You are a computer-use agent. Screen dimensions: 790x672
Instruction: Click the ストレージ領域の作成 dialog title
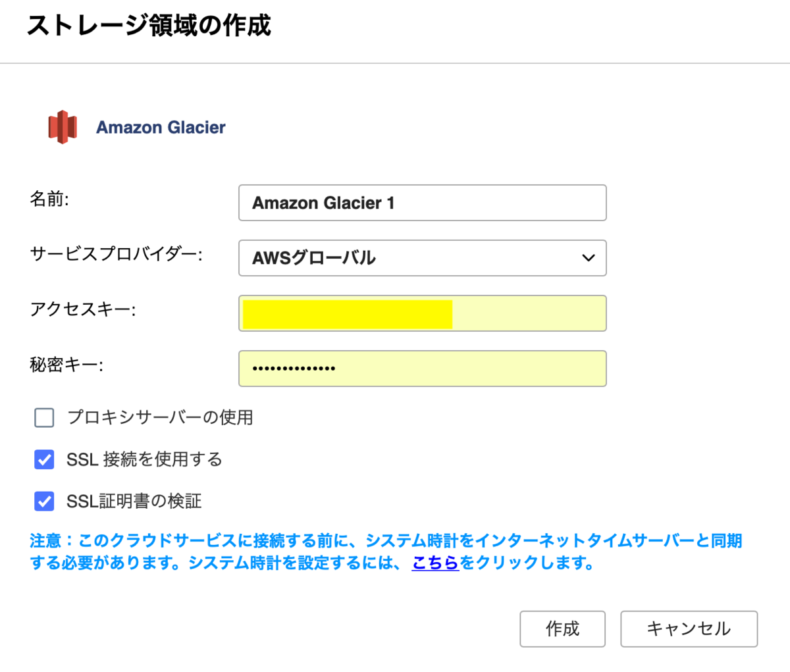coord(149,25)
